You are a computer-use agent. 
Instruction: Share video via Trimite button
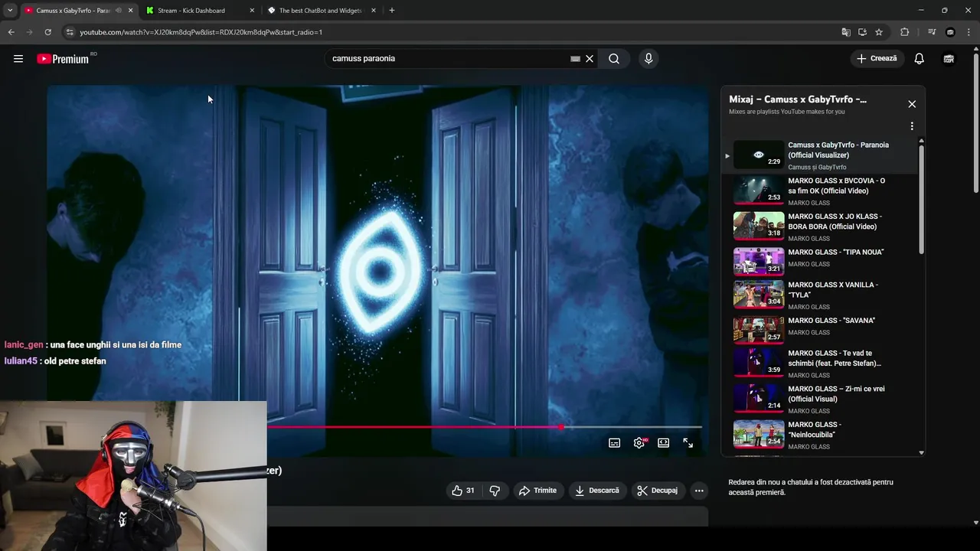[537, 491]
